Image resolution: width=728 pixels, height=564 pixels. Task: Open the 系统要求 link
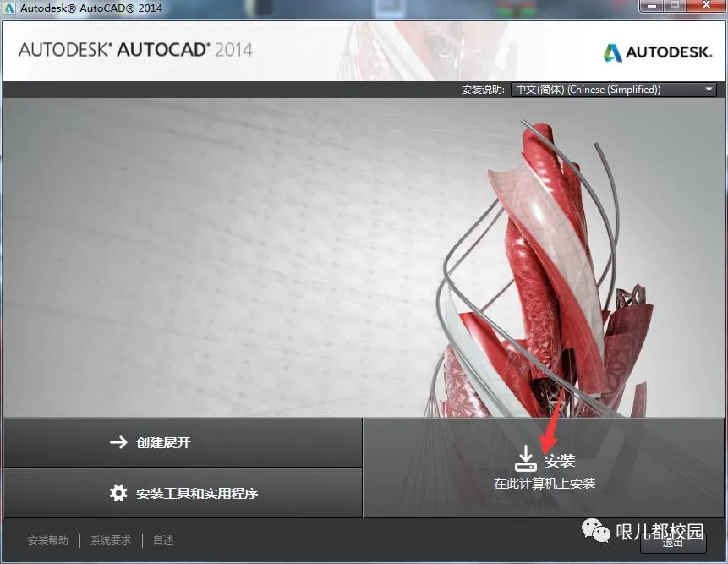coord(111,540)
